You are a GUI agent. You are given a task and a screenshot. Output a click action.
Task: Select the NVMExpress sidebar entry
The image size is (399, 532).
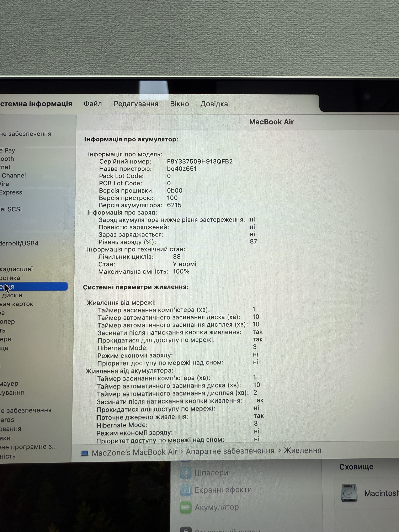click(x=11, y=192)
